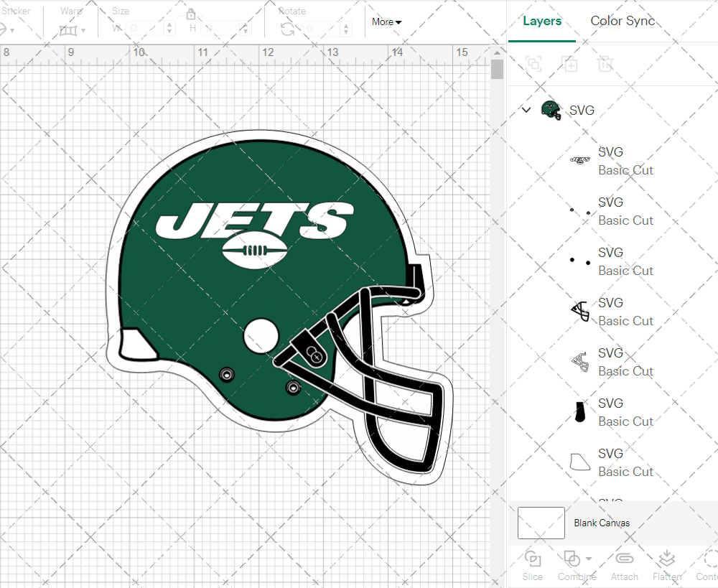718x588 pixels.
Task: Click the Group layers icon
Action: tap(533, 64)
